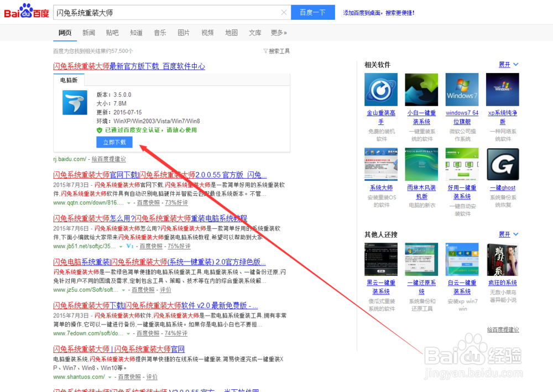Expand the 其他人还搜 section with 展开
Viewport: 553px width, 392px height.
pos(508,234)
